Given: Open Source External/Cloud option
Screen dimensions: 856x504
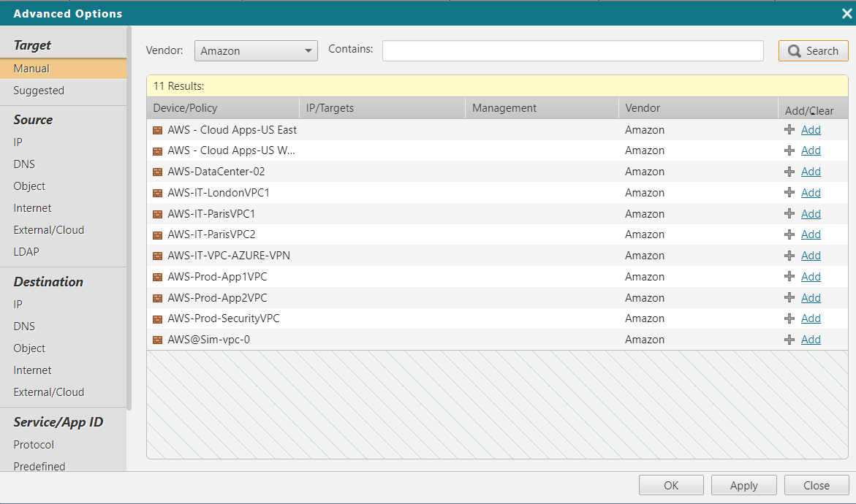Looking at the screenshot, I should [x=49, y=230].
